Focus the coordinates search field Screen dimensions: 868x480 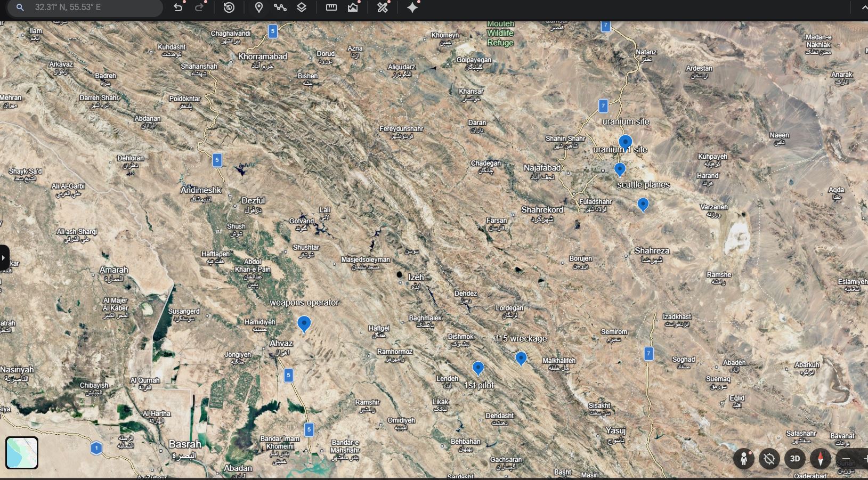85,7
